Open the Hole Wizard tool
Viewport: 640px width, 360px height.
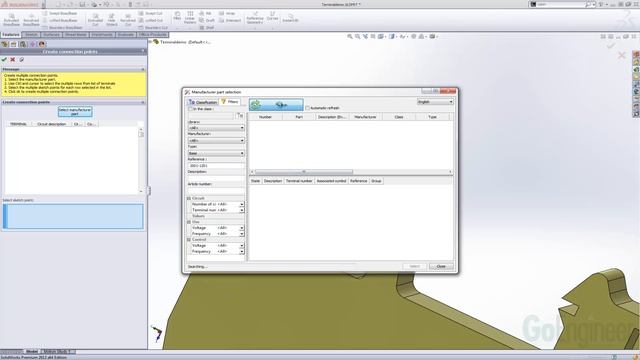pyautogui.click(x=111, y=19)
